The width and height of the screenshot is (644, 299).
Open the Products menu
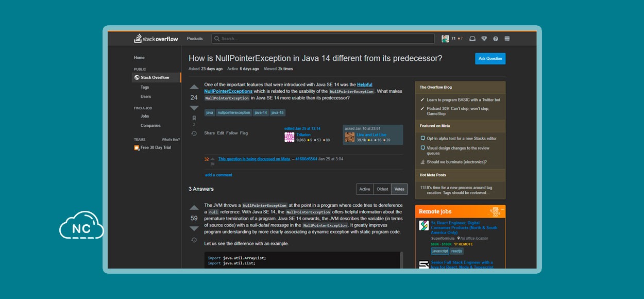point(195,39)
